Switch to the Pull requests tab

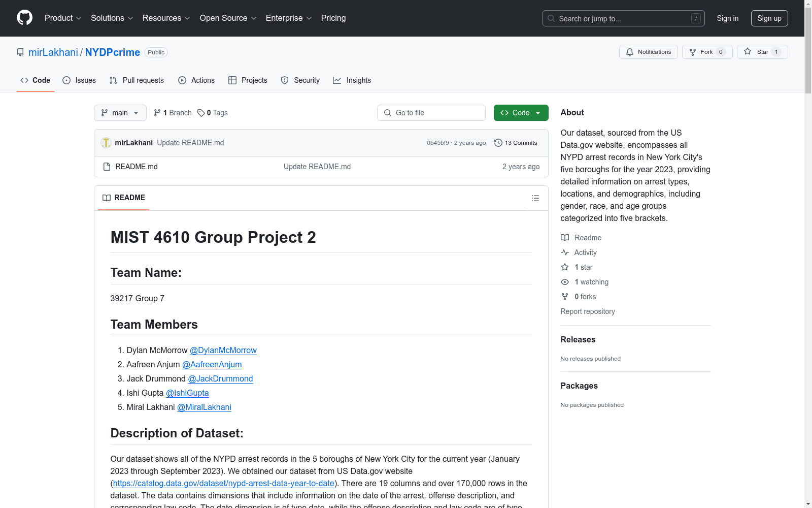click(x=137, y=80)
